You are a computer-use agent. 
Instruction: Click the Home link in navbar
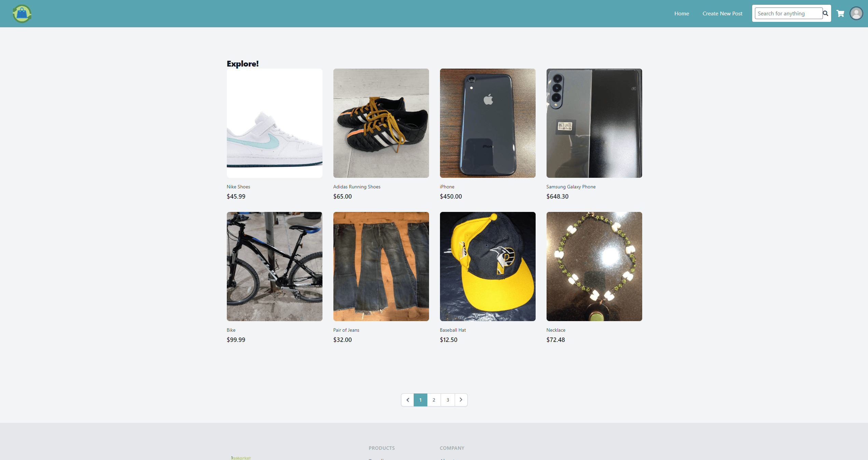(x=681, y=14)
